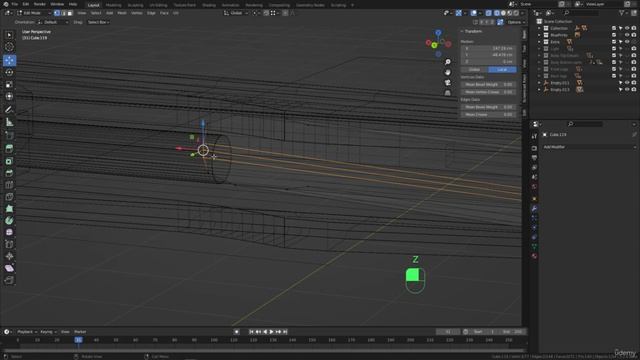
Task: Open the timeline Keying menu
Action: click(48, 332)
